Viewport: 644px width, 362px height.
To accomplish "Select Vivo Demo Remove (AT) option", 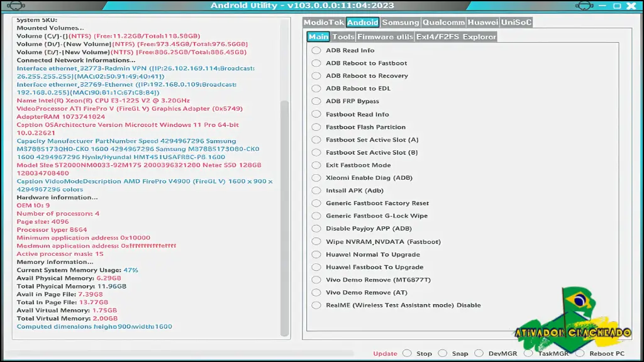I will [316, 293].
